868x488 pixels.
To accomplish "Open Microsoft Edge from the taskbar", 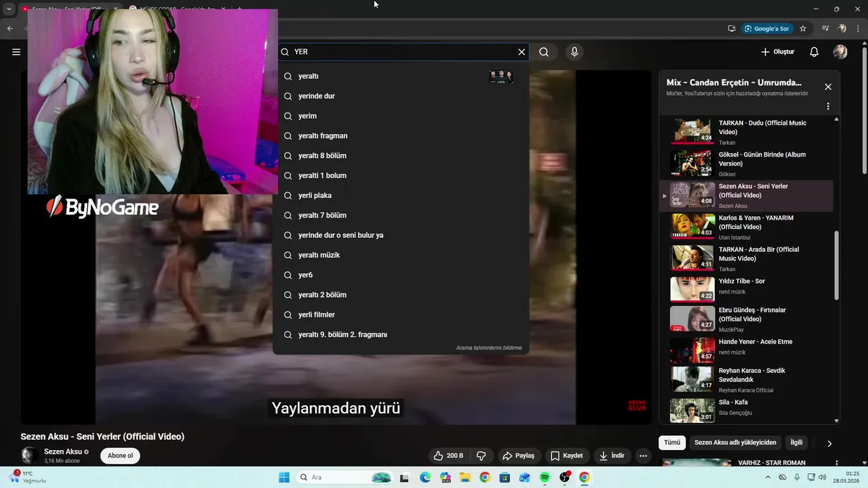I will coord(425,477).
